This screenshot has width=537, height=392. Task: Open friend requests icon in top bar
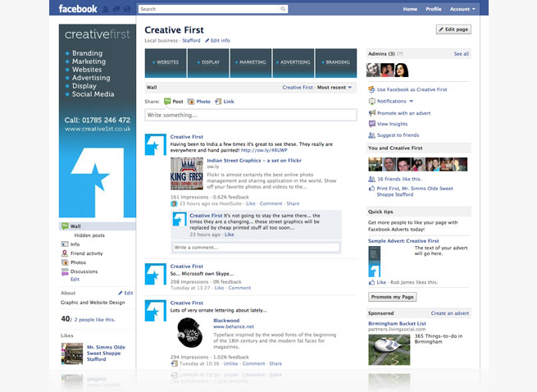coord(106,9)
